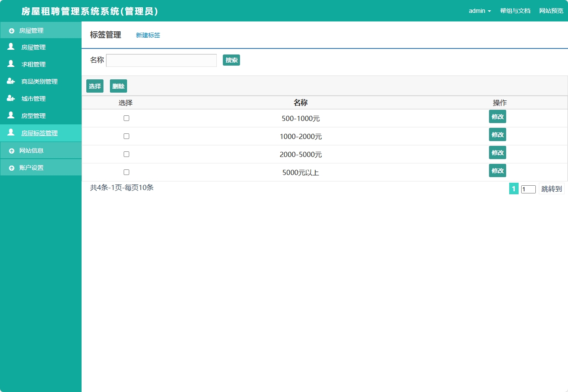This screenshot has width=568, height=392.
Task: Click the add-user icon beside 城市管理
Action: 11,98
